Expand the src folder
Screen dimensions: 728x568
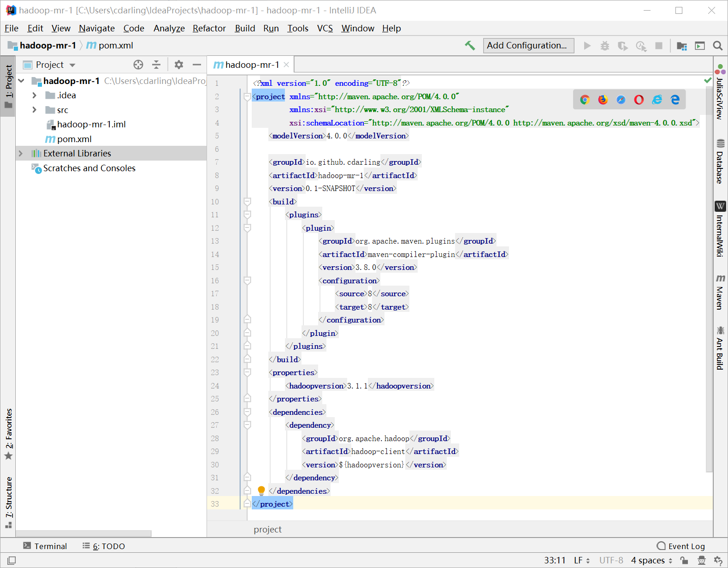click(35, 110)
